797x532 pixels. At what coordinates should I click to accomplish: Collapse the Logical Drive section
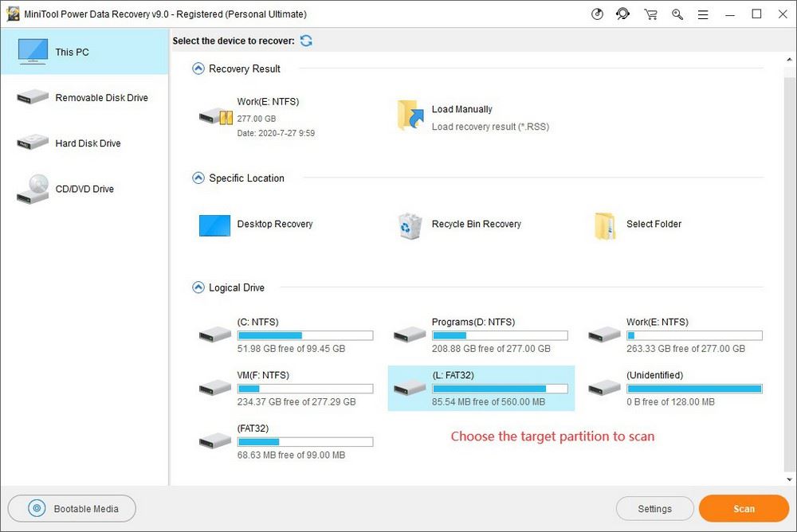click(x=198, y=288)
